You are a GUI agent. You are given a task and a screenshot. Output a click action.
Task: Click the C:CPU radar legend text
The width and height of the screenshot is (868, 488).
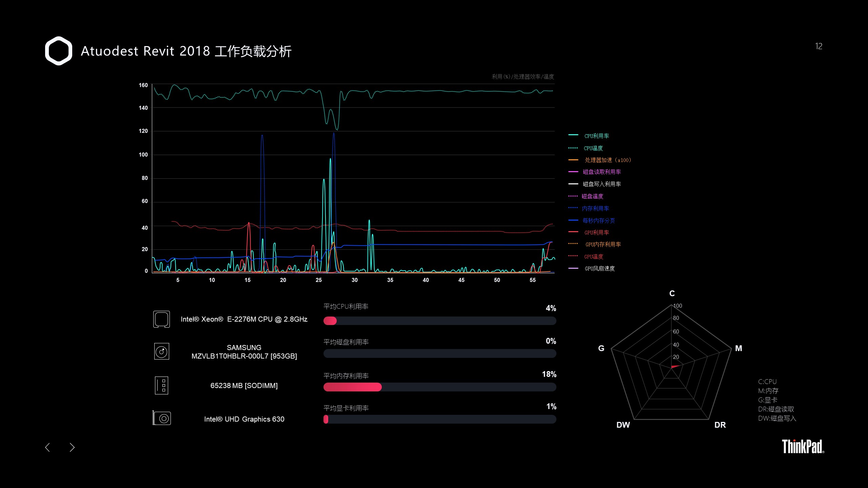[767, 382]
